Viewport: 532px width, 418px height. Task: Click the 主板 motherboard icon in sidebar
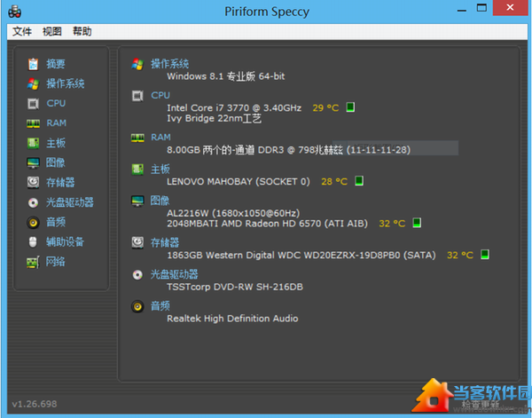tap(34, 143)
